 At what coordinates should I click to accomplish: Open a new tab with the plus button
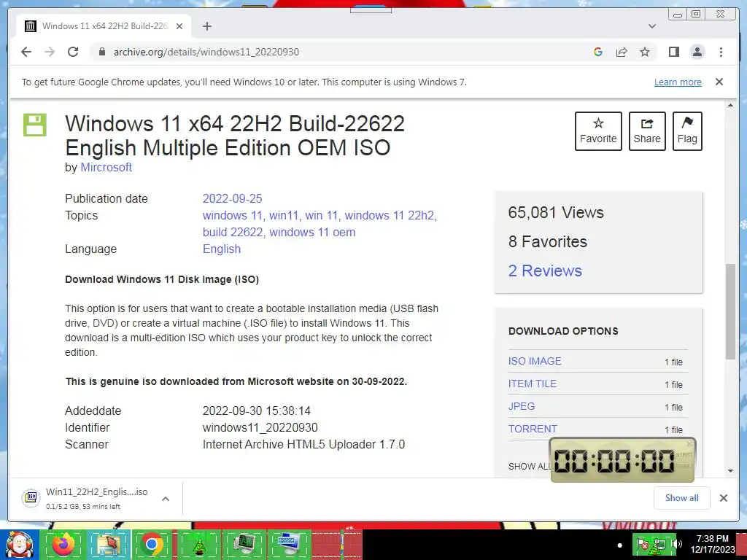[x=206, y=26]
